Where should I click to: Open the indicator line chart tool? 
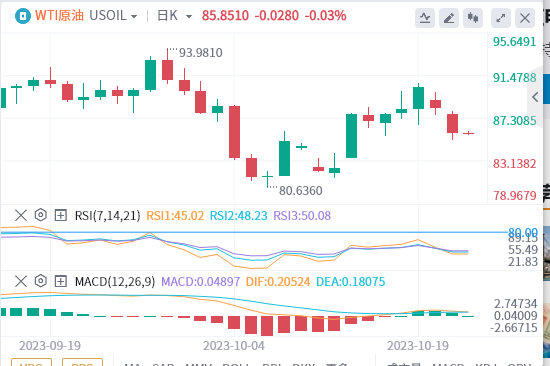pos(425,18)
